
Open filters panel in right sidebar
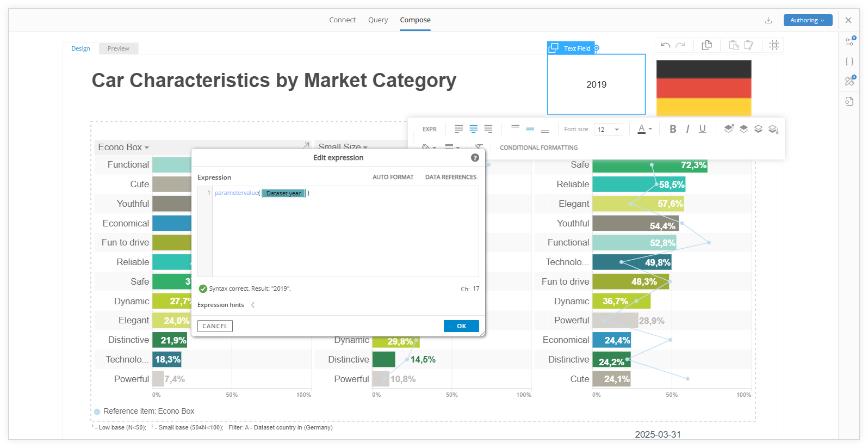(x=850, y=41)
